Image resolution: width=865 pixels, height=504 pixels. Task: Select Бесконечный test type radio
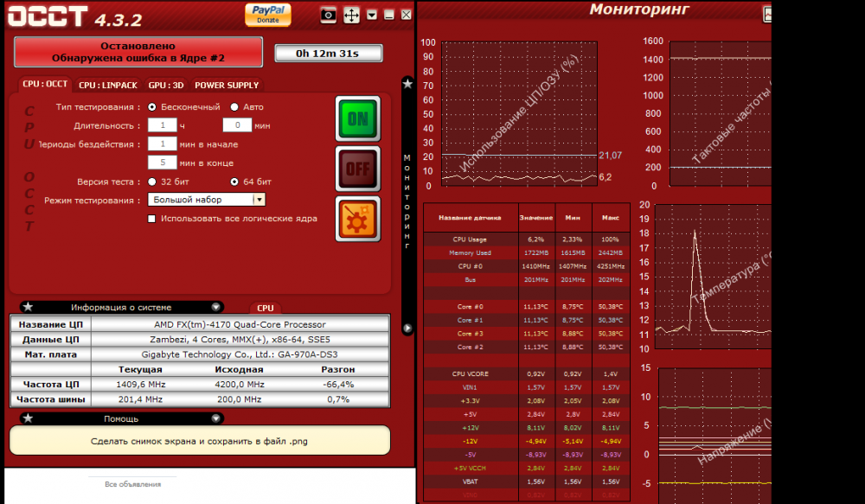pos(151,107)
